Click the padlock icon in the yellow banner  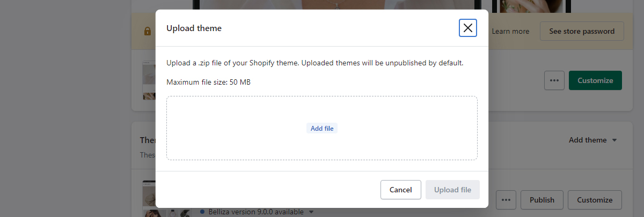[148, 32]
